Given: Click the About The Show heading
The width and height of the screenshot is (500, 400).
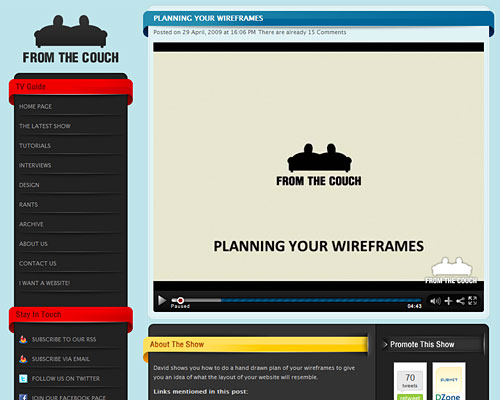Looking at the screenshot, I should pyautogui.click(x=177, y=344).
